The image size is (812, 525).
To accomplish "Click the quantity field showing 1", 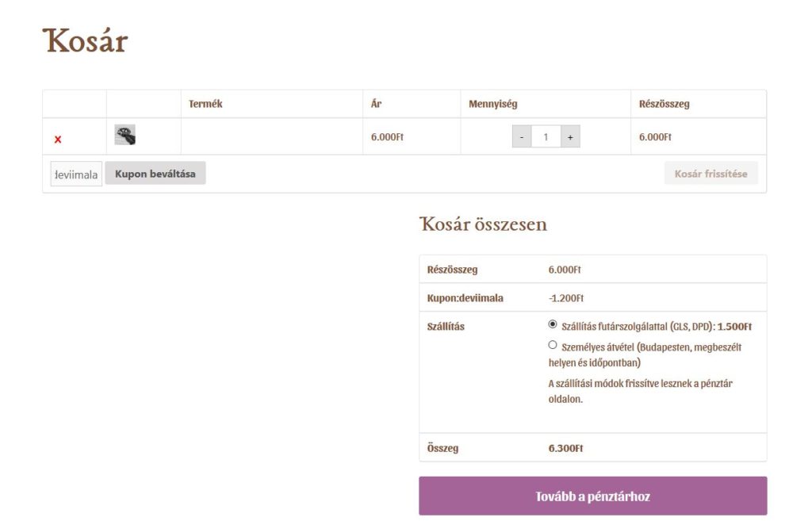I will click(x=546, y=136).
